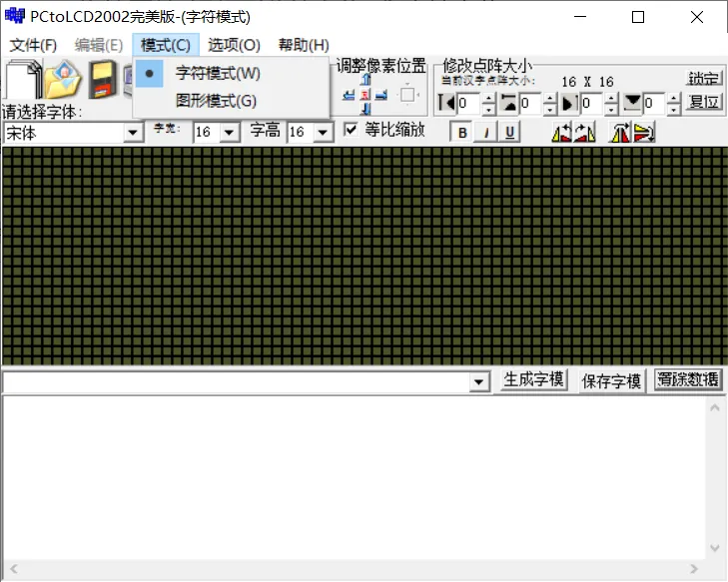This screenshot has width=728, height=582.
Task: Increase the top margin spinner value
Action: tap(549, 98)
